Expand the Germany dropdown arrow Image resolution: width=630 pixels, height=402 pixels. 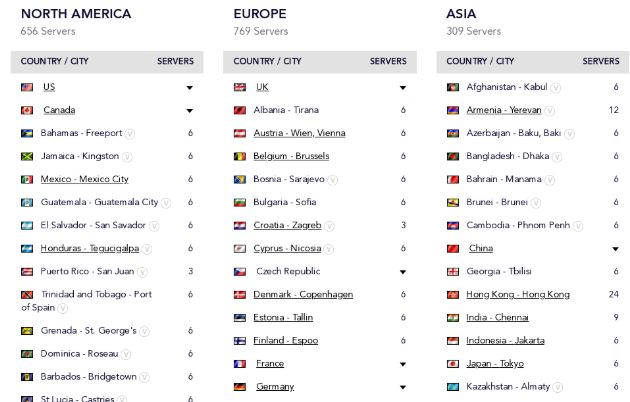click(x=403, y=387)
